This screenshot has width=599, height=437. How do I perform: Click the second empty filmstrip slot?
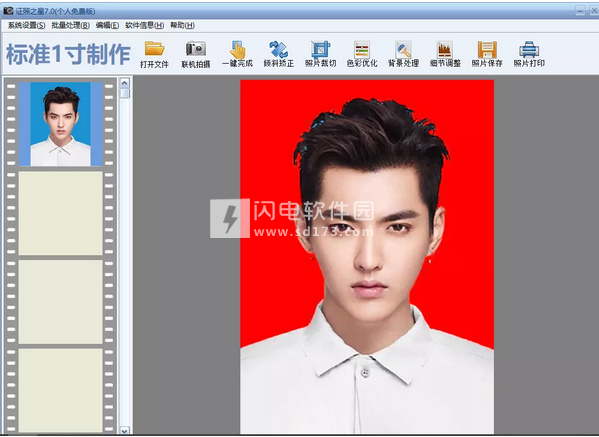click(61, 302)
